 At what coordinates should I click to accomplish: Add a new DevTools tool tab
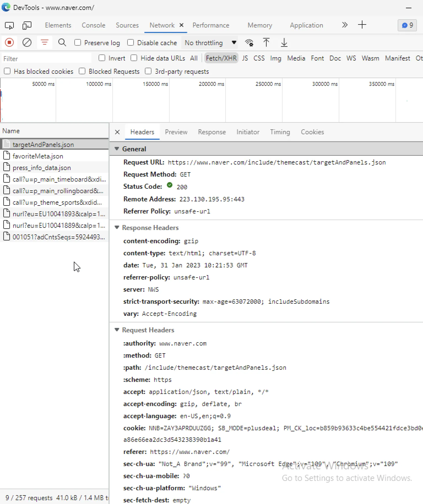[362, 25]
